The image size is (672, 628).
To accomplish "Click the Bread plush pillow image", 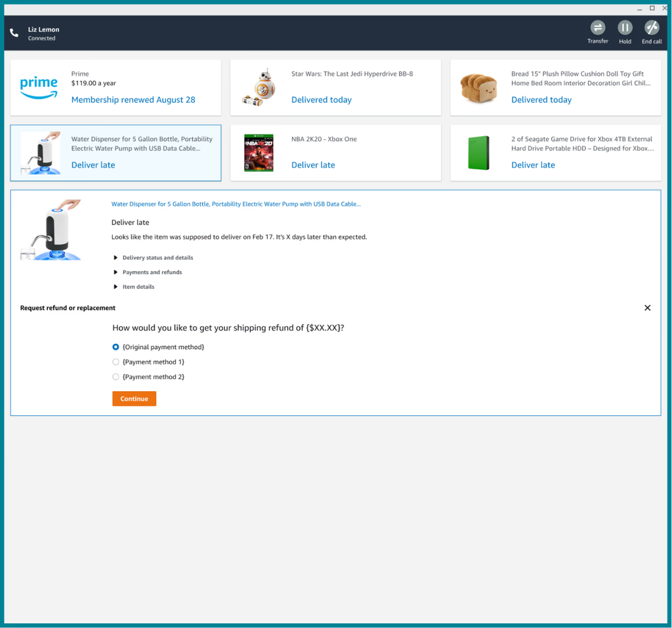I will pyautogui.click(x=478, y=87).
